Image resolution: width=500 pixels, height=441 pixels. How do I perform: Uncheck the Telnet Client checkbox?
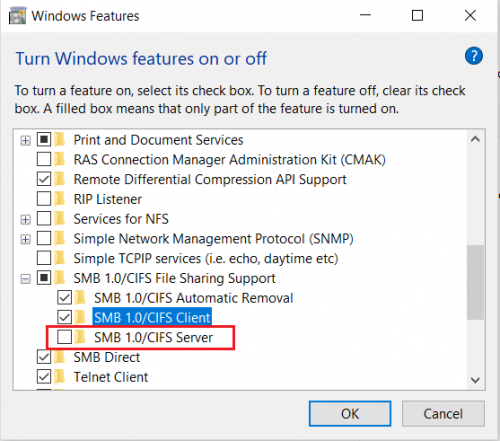44,377
